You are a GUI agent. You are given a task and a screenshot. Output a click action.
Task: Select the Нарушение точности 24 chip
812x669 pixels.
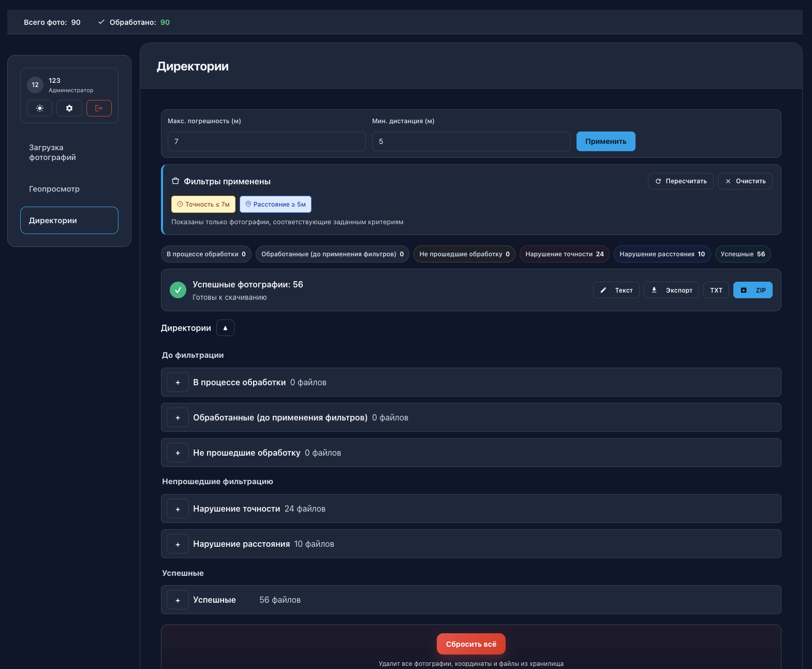pos(564,254)
